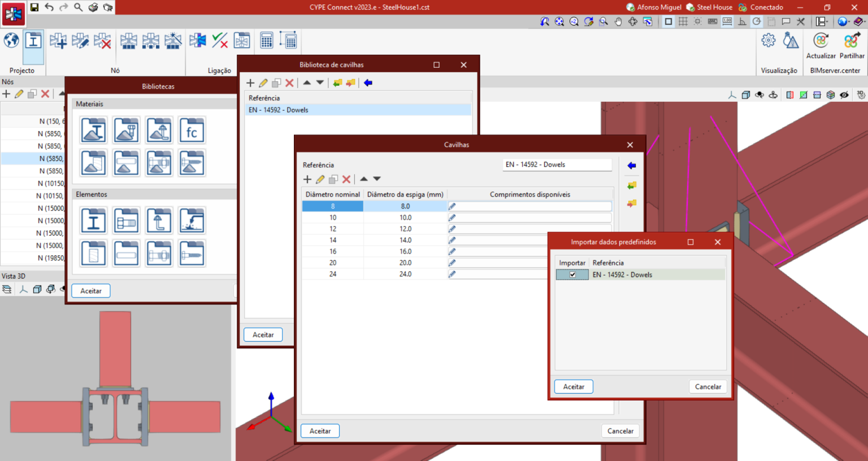Open the dowel library icon under Elementos

(x=126, y=253)
